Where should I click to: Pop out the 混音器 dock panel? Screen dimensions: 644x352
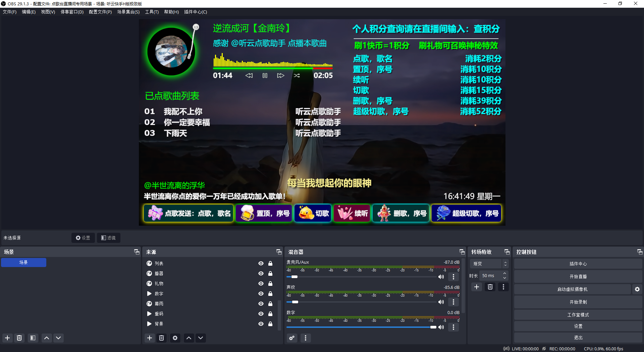coord(462,252)
